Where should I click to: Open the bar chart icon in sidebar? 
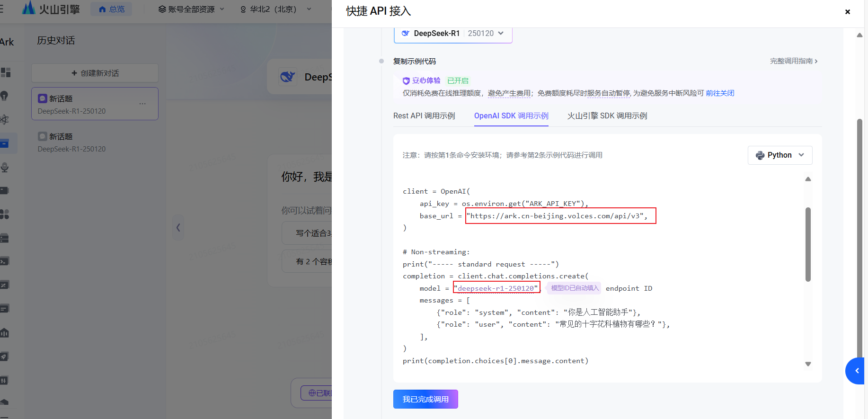click(4, 333)
